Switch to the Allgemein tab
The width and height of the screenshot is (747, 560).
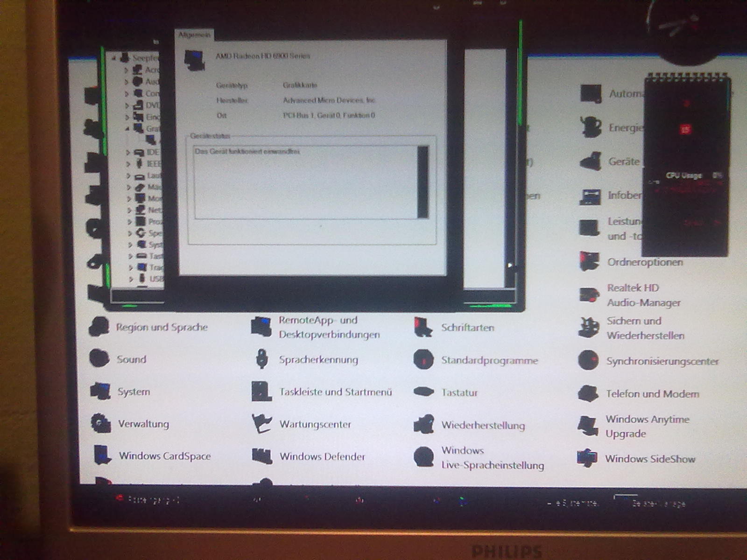pos(194,35)
